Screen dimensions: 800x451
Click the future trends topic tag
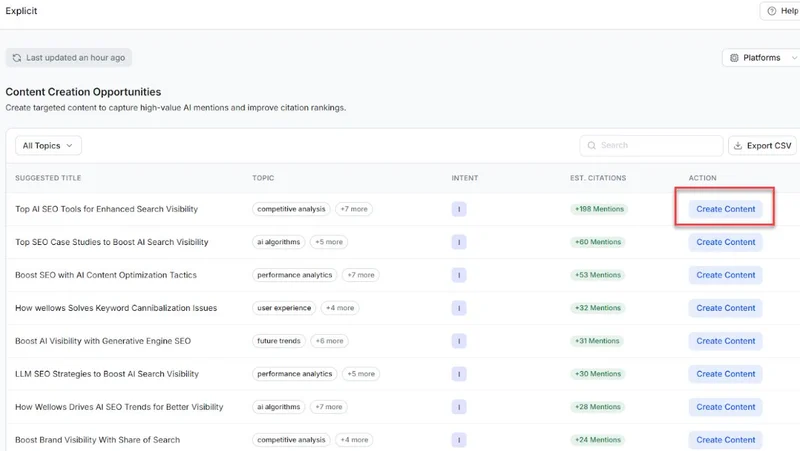tap(279, 341)
